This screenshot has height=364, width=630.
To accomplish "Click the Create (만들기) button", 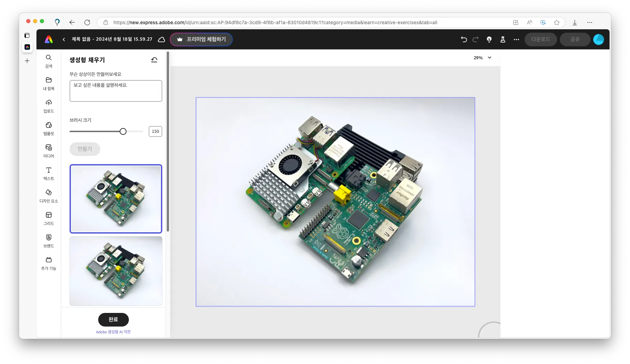I will [85, 149].
